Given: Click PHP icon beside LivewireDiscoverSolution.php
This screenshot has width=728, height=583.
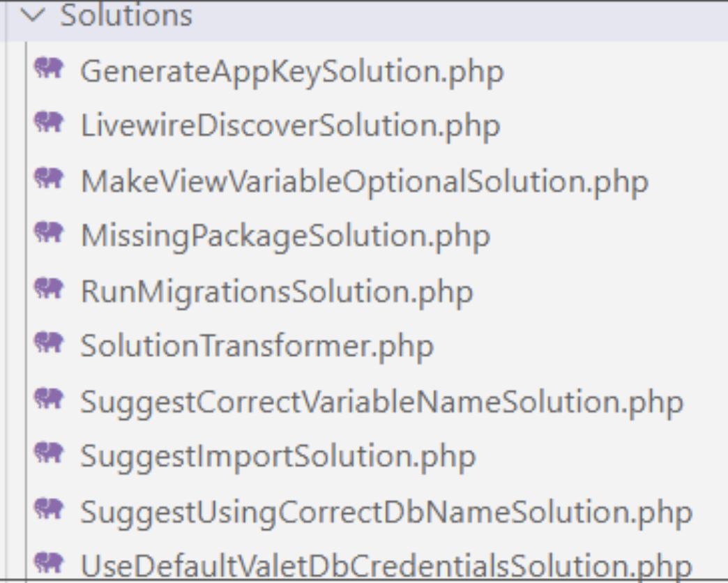Looking at the screenshot, I should pos(49,123).
